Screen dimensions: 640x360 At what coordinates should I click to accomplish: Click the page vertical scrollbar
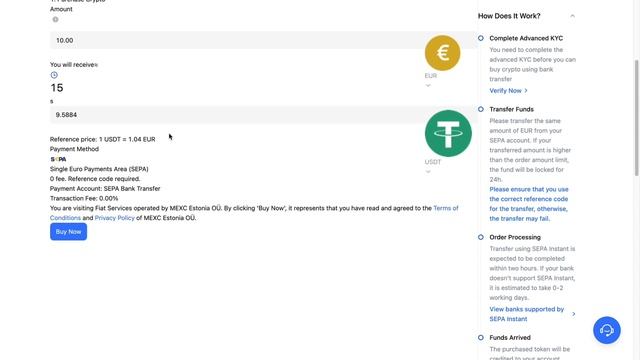click(636, 118)
